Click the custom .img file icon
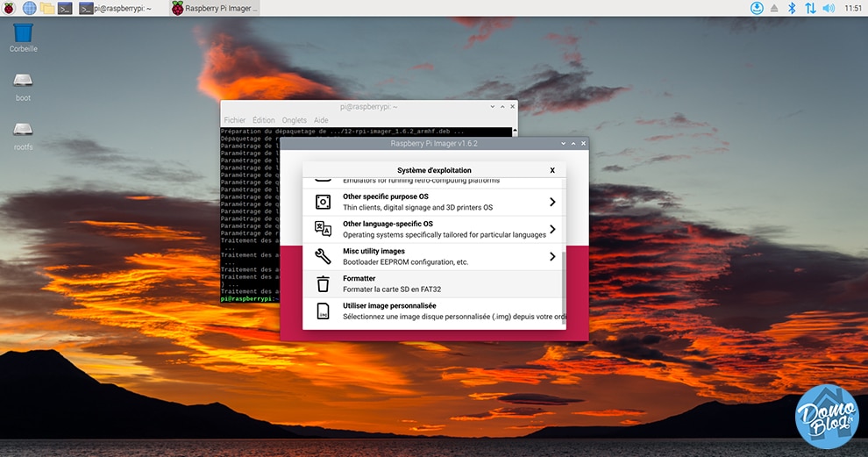The width and height of the screenshot is (868, 457). coord(323,311)
